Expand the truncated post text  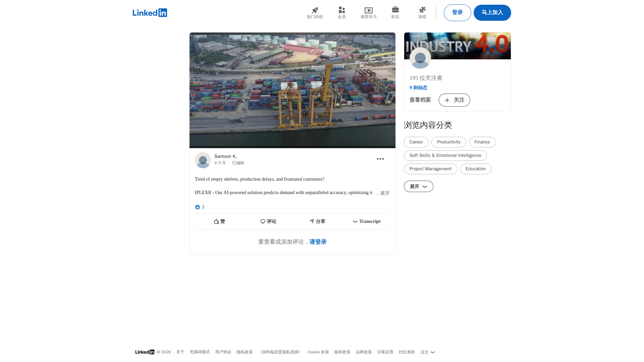[383, 193]
